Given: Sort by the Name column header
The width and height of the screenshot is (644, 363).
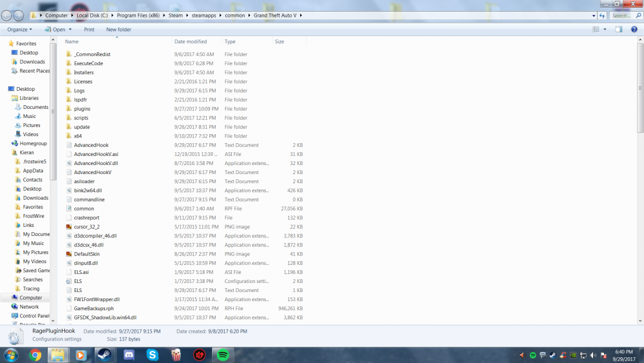Looking at the screenshot, I should (117, 41).
